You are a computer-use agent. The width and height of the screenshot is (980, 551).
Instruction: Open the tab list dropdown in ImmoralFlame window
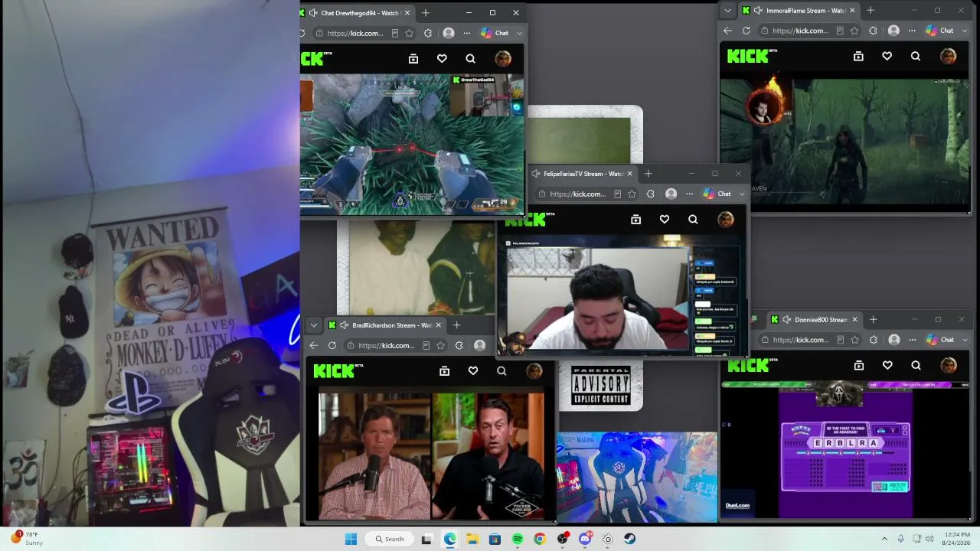(727, 11)
